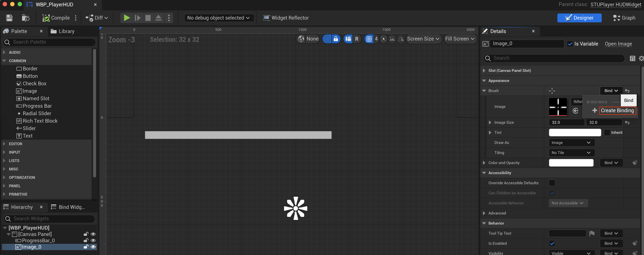Image resolution: width=644 pixels, height=255 pixels.
Task: Click the Open Image link
Action: point(618,44)
